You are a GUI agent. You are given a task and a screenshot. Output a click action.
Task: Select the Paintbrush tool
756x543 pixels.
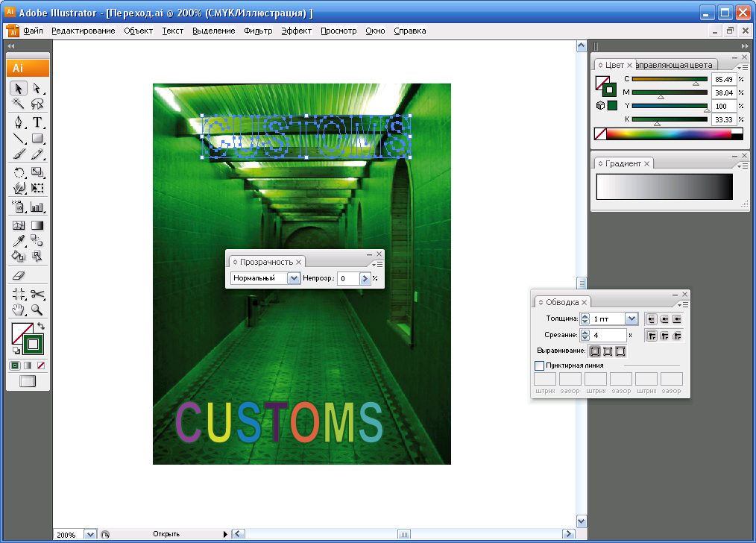[x=19, y=154]
